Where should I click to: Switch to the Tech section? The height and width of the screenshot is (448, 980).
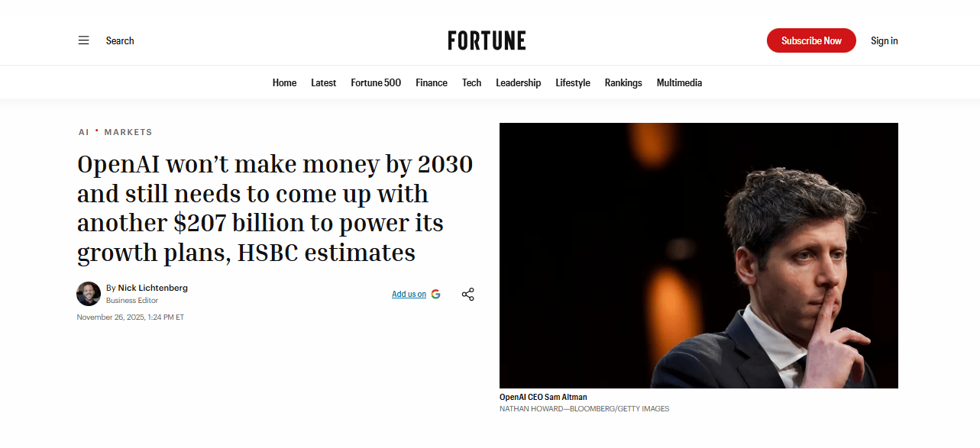pyautogui.click(x=471, y=82)
